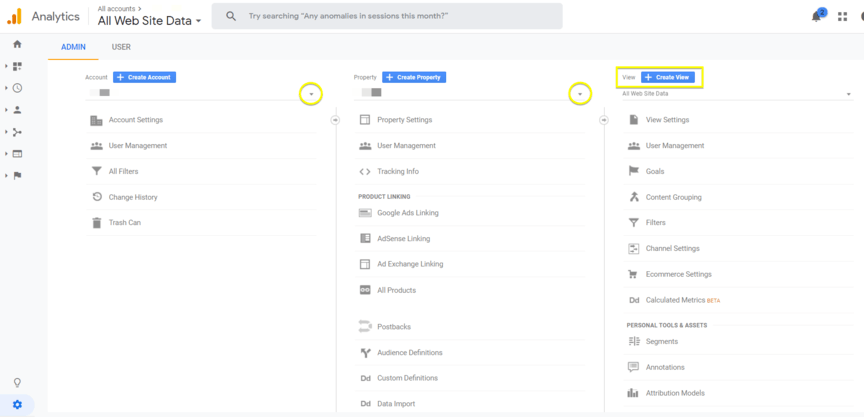864x417 pixels.
Task: Expand the Account selection dropdown arrow
Action: click(x=311, y=94)
